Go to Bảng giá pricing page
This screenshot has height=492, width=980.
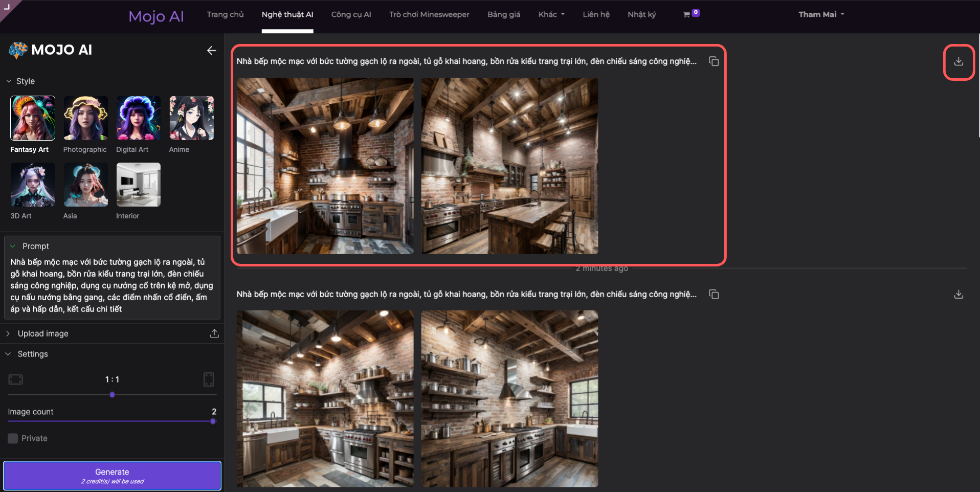(x=504, y=14)
